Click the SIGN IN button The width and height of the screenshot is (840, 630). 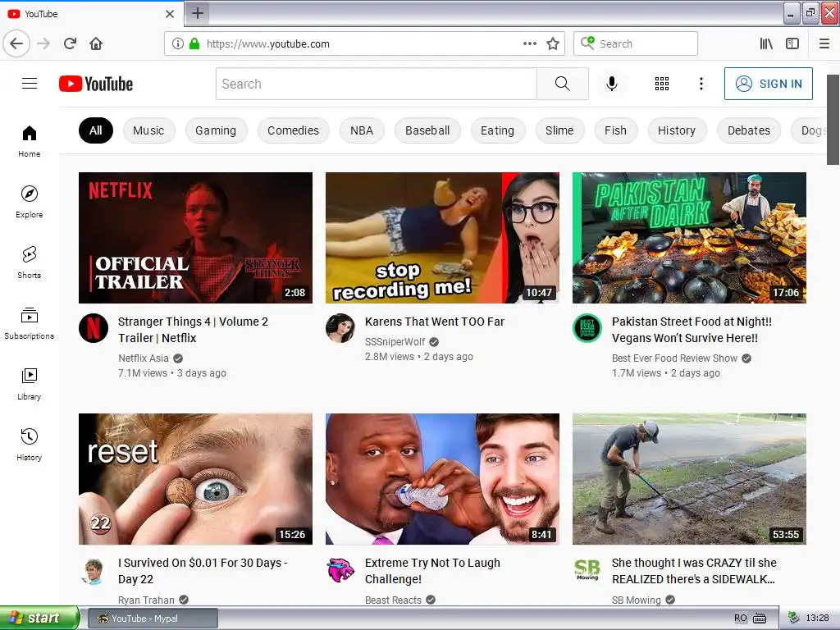pos(768,84)
